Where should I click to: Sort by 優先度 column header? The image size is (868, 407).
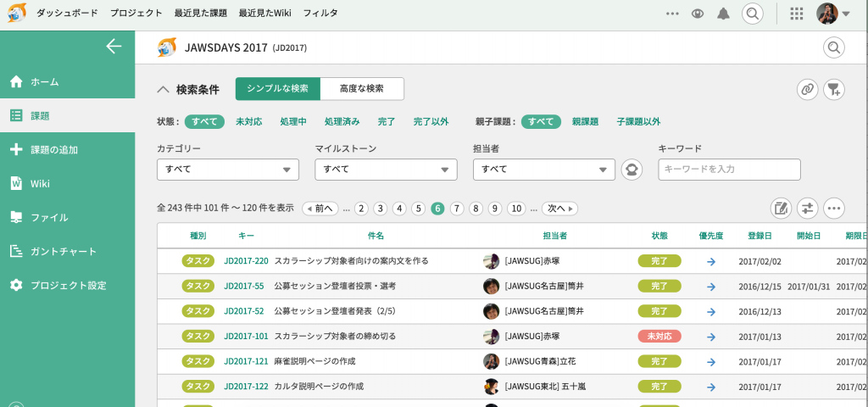(711, 236)
